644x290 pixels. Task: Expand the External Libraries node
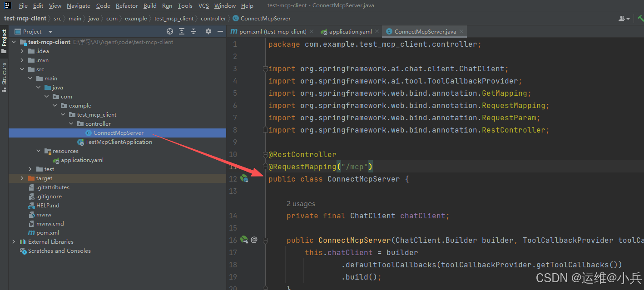coord(14,242)
